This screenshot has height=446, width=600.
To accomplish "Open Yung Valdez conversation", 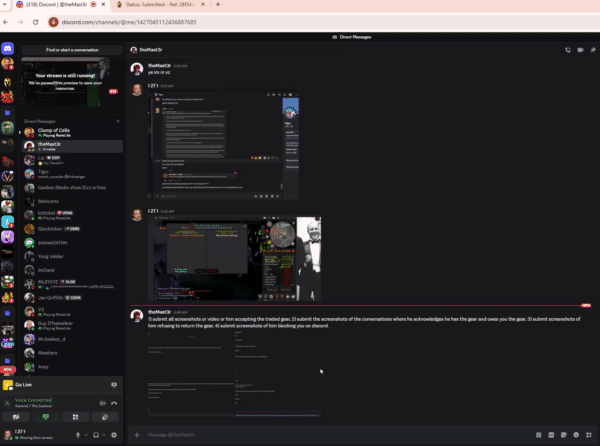I will 52,255.
